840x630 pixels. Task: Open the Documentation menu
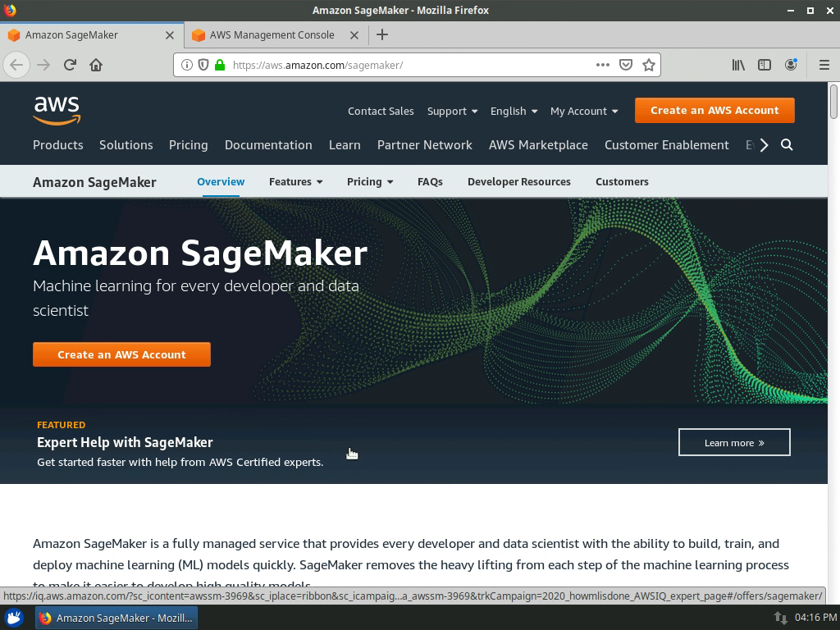click(268, 144)
